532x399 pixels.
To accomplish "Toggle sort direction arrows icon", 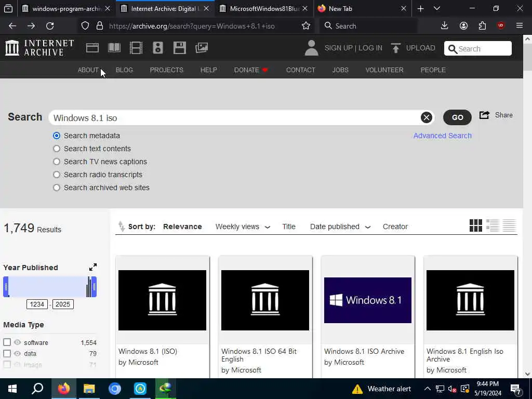I will pyautogui.click(x=121, y=227).
